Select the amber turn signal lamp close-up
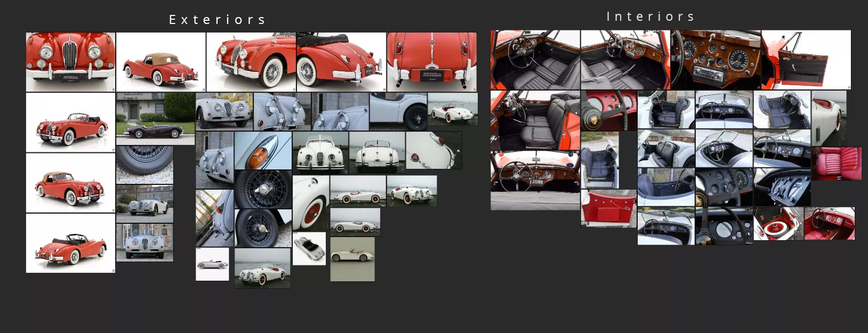This screenshot has width=868, height=333. coord(263,151)
